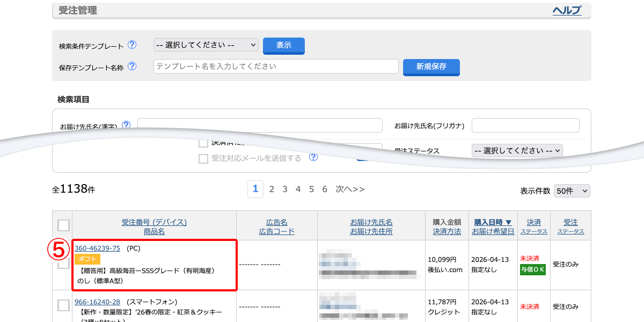This screenshot has height=322, width=644.
Task: Click 次へ>> to go to next page
Action: [x=350, y=189]
